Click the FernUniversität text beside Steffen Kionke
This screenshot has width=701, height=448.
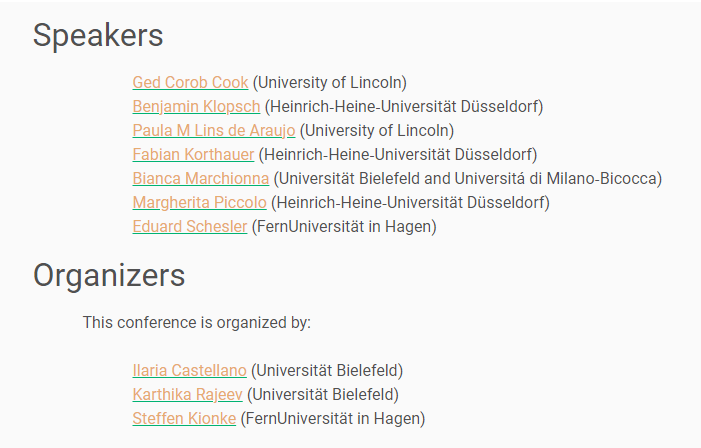pos(333,418)
